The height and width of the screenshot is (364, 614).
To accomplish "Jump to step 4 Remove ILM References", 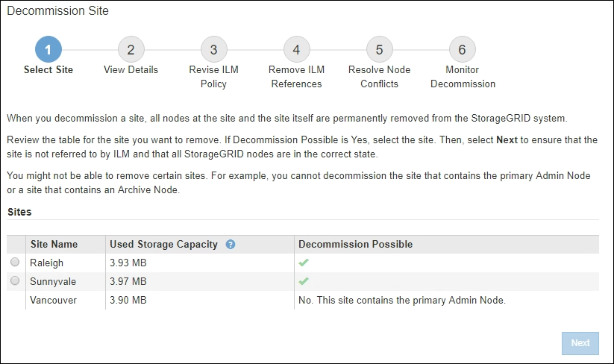I will [x=296, y=50].
